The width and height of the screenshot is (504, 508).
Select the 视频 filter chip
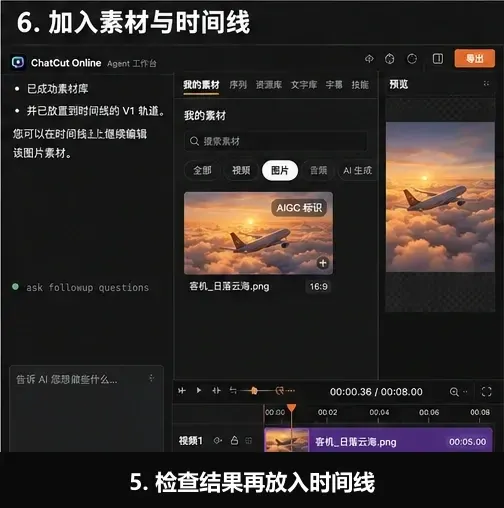click(x=241, y=171)
